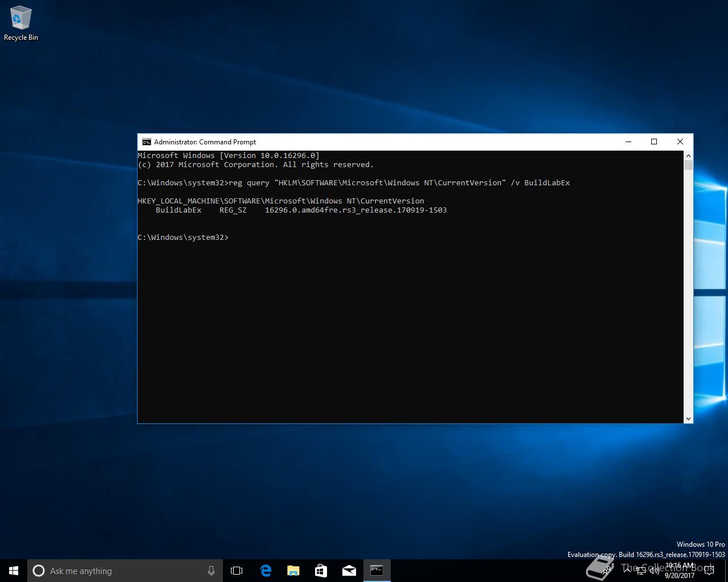Open Task View from the taskbar

(237, 571)
